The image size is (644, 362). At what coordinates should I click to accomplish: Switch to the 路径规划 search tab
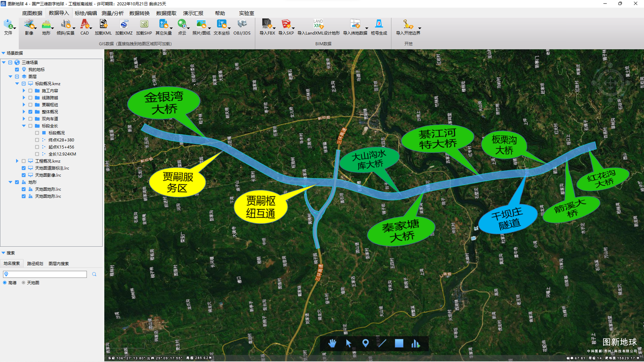point(35,264)
